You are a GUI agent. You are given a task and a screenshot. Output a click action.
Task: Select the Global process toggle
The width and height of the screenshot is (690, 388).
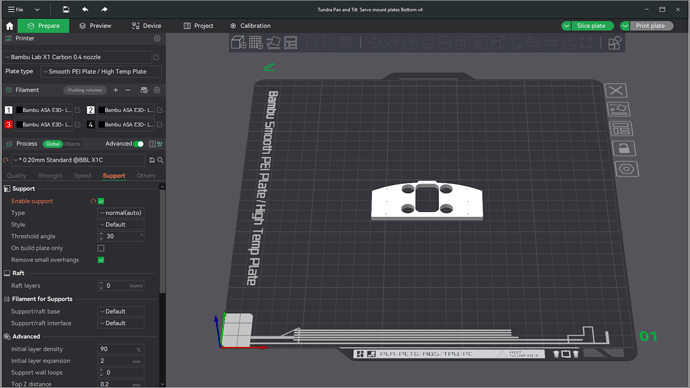pos(53,144)
